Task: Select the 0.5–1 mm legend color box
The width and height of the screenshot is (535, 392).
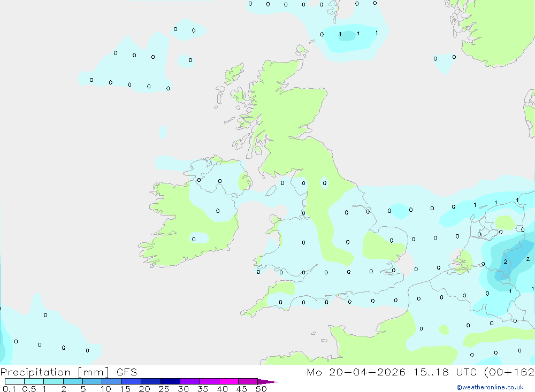Action: pyautogui.click(x=34, y=381)
